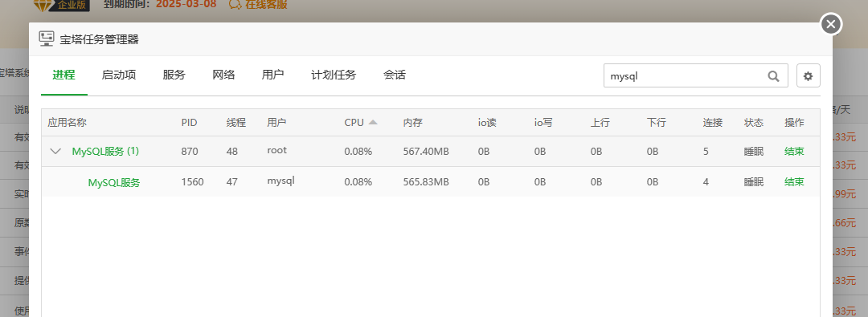Click thread count 47
This screenshot has width=868, height=317.
pos(232,181)
